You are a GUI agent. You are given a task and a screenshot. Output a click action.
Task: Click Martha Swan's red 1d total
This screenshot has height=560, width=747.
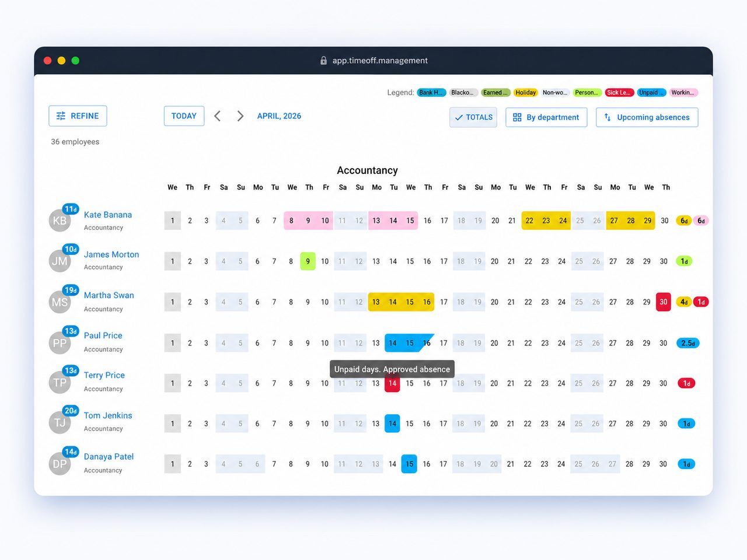point(701,302)
